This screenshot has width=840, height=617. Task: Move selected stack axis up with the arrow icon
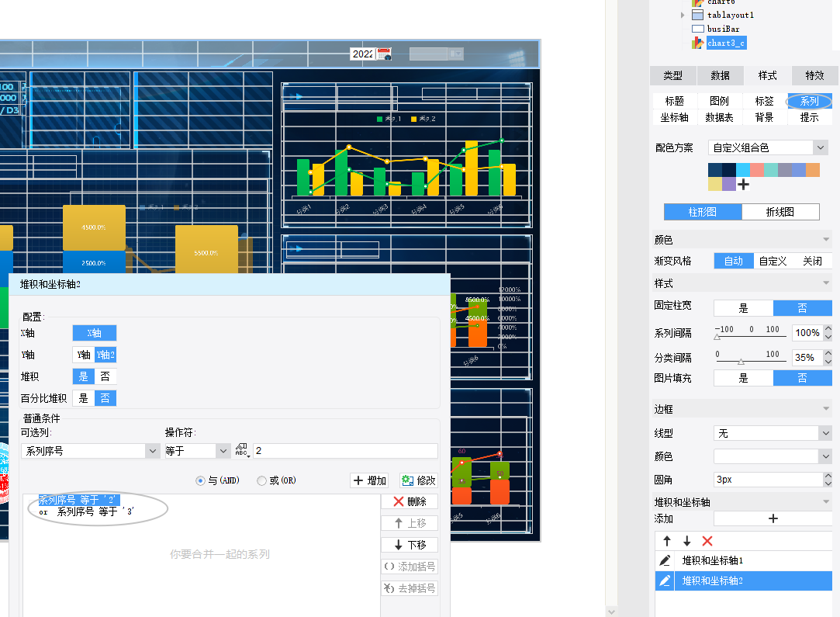point(666,541)
